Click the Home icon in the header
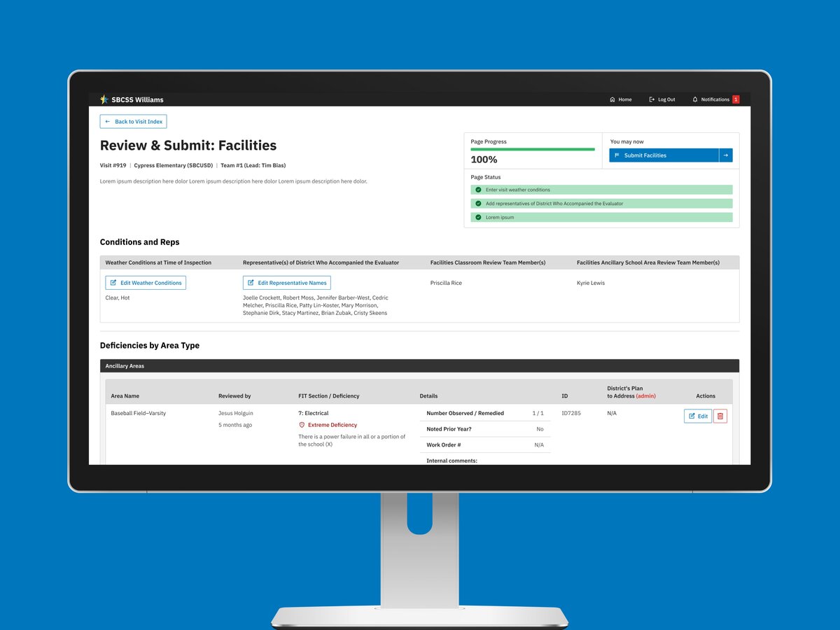Image resolution: width=840 pixels, height=630 pixels. click(x=612, y=99)
